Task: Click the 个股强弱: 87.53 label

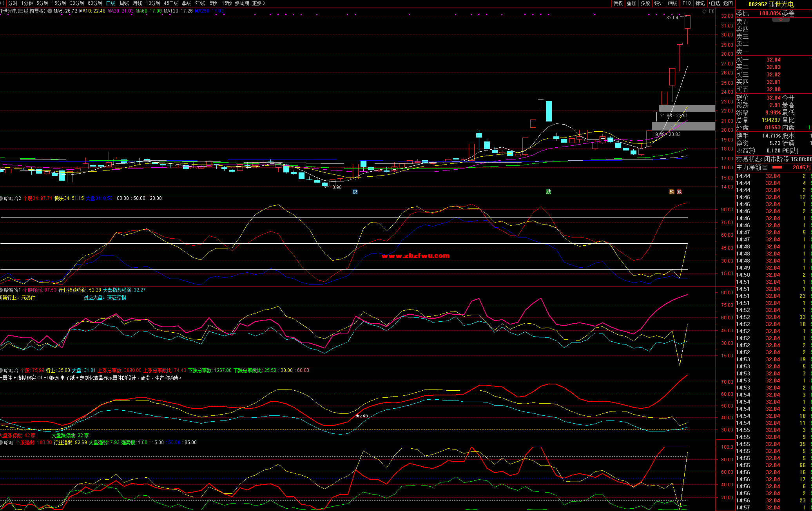Action: pyautogui.click(x=40, y=290)
